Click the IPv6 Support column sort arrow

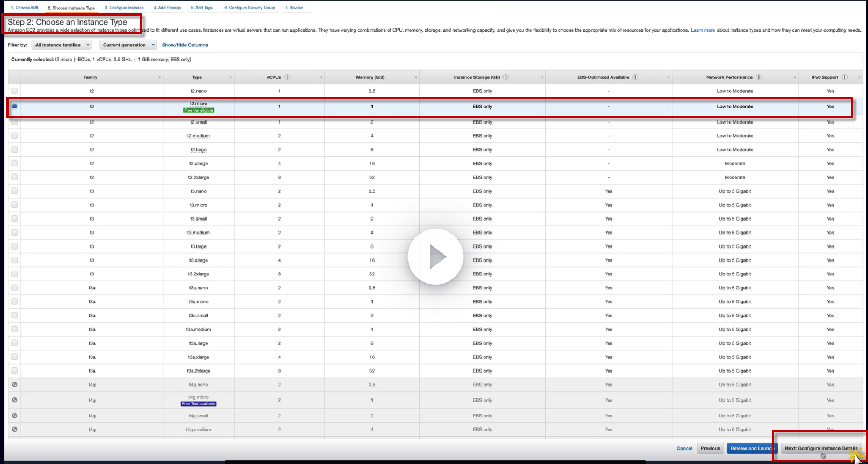859,78
